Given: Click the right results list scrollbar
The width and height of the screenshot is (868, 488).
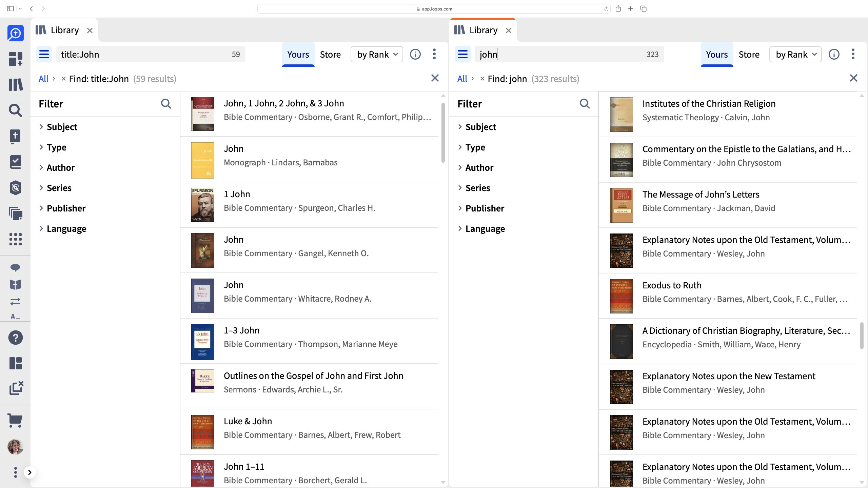Looking at the screenshot, I should 862,335.
